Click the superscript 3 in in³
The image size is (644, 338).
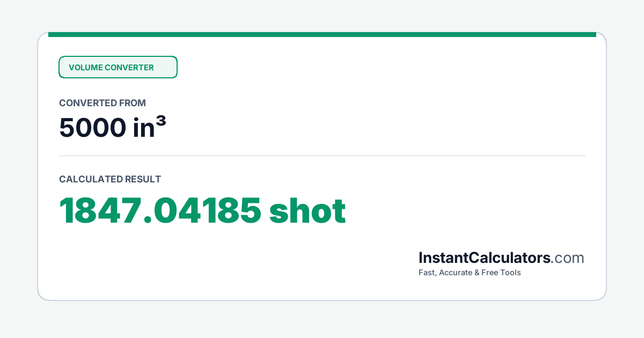160,122
